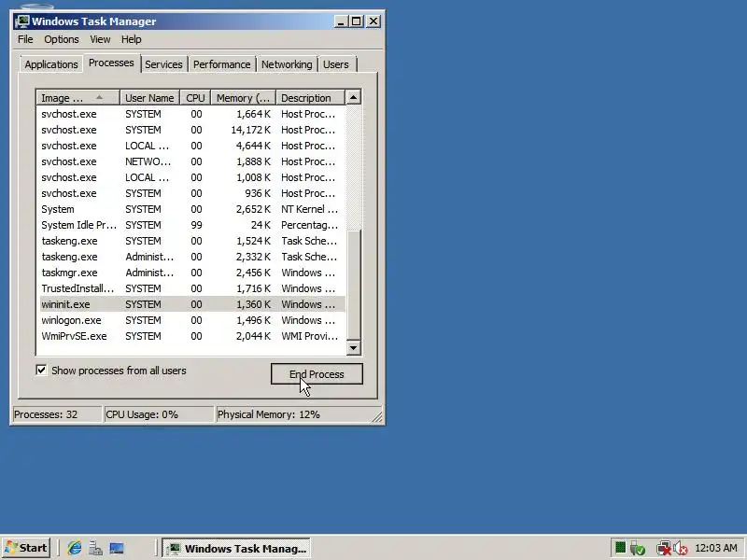747x560 pixels.
Task: Switch to the Performance tab
Action: (221, 64)
